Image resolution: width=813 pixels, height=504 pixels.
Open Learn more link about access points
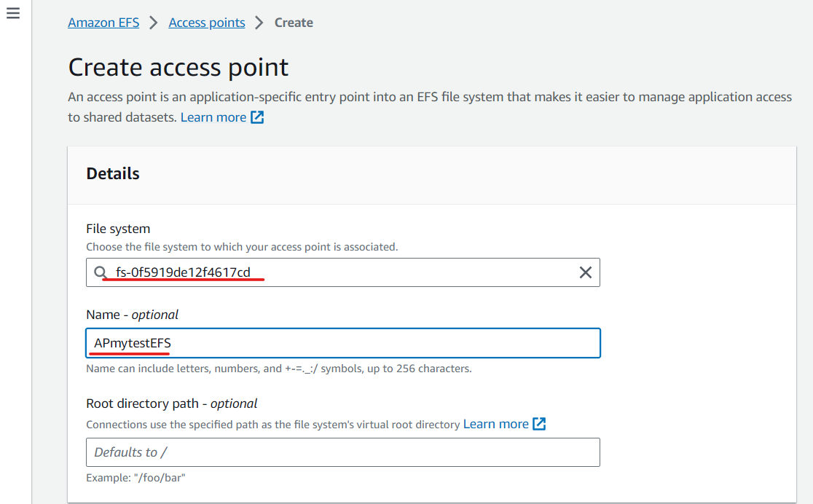coord(213,117)
